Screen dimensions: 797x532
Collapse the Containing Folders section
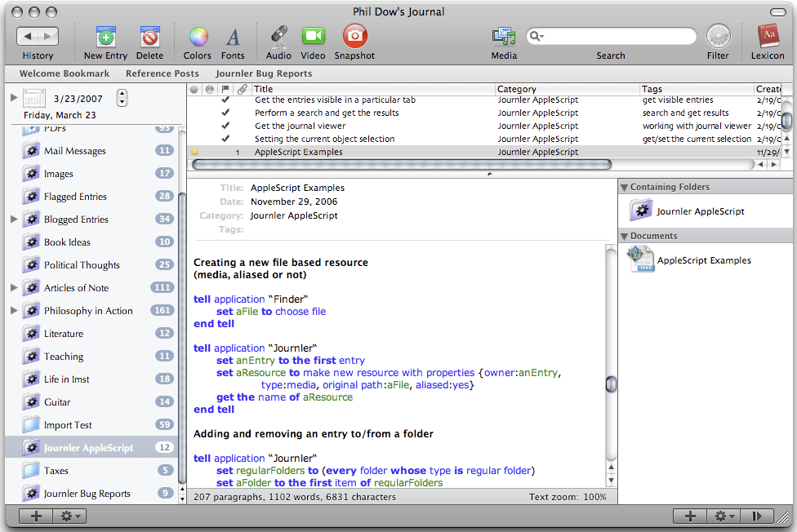tap(624, 187)
